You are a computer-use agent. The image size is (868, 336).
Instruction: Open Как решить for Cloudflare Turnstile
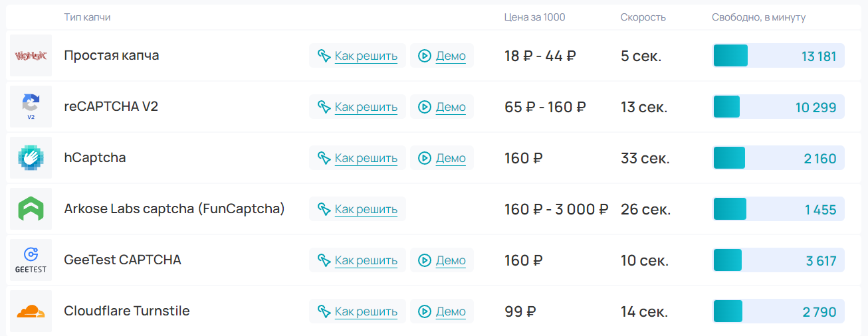pos(366,311)
